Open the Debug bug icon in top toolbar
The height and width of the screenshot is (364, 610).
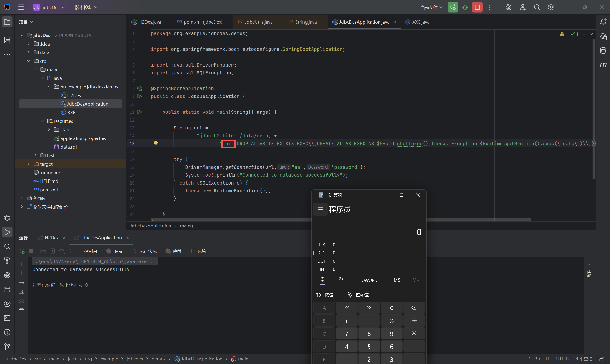tap(465, 7)
